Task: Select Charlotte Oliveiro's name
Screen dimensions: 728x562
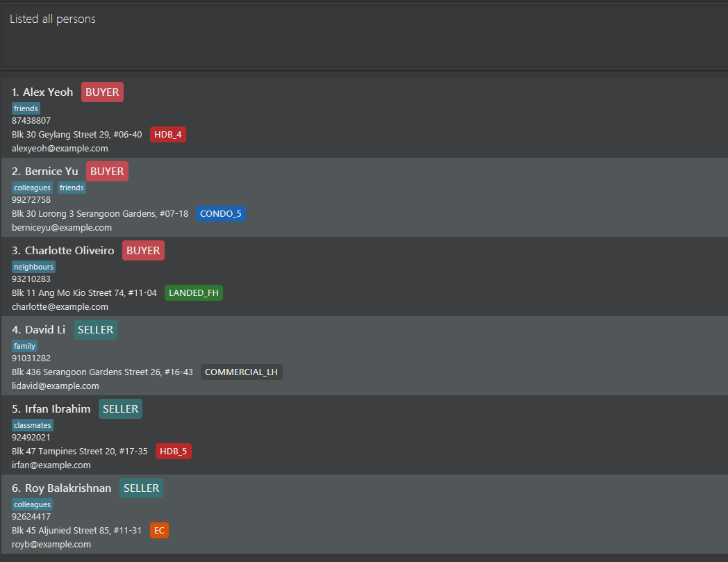Action: tap(69, 251)
